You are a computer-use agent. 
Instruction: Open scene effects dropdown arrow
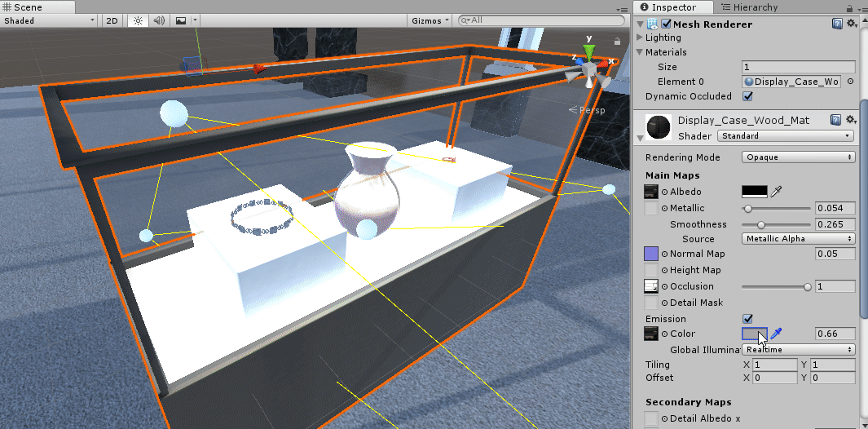195,20
